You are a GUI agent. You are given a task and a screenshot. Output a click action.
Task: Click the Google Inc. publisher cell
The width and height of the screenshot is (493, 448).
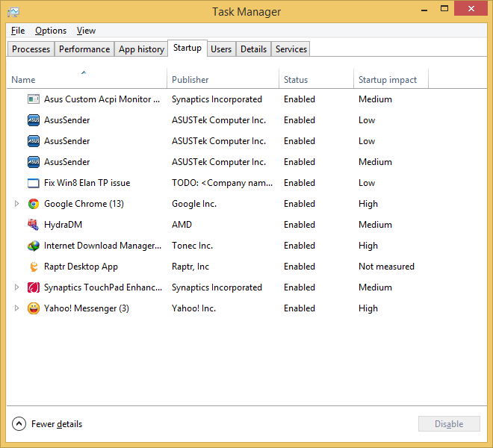pyautogui.click(x=194, y=204)
